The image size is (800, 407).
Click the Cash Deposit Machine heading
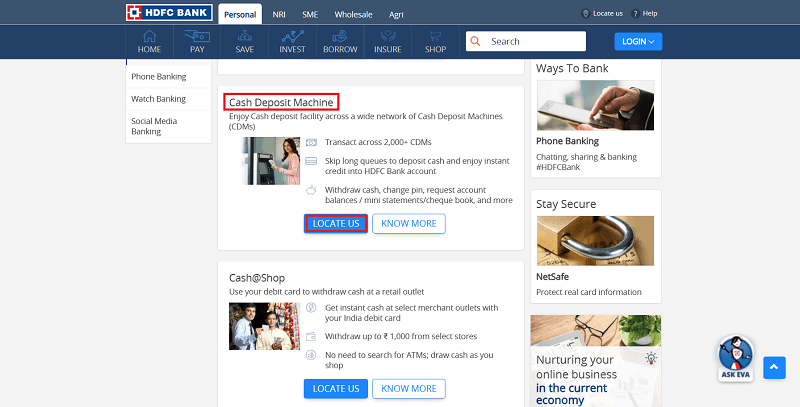pos(281,103)
